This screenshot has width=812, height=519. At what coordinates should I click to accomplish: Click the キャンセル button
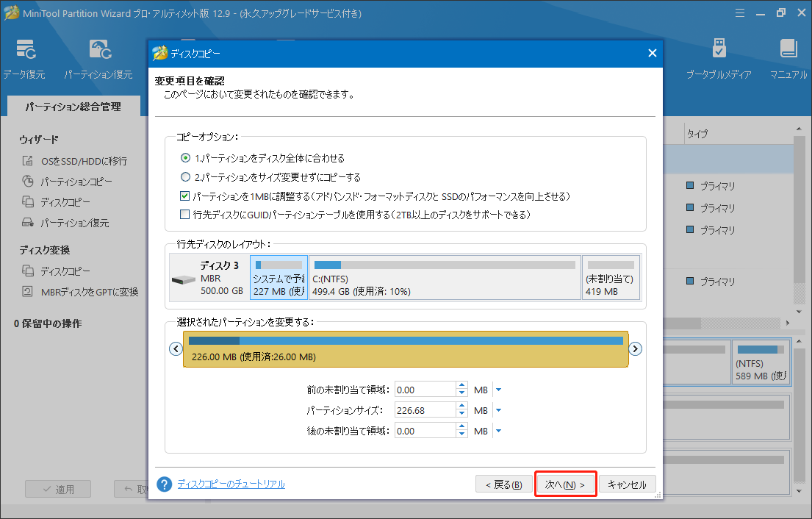tap(627, 484)
